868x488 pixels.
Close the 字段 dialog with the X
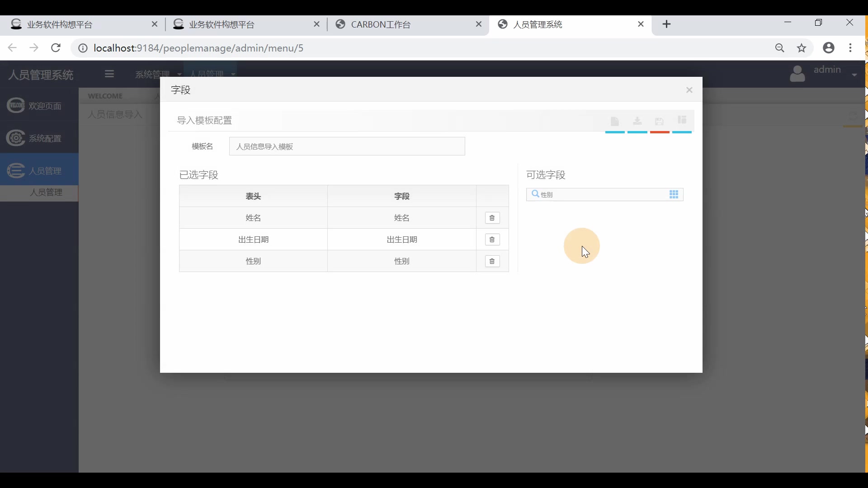(689, 90)
